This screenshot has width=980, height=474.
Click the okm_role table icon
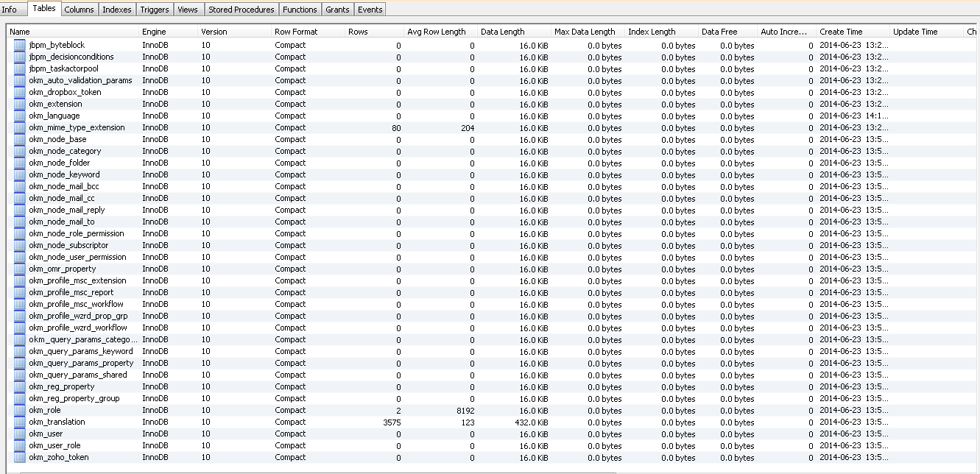click(19, 411)
